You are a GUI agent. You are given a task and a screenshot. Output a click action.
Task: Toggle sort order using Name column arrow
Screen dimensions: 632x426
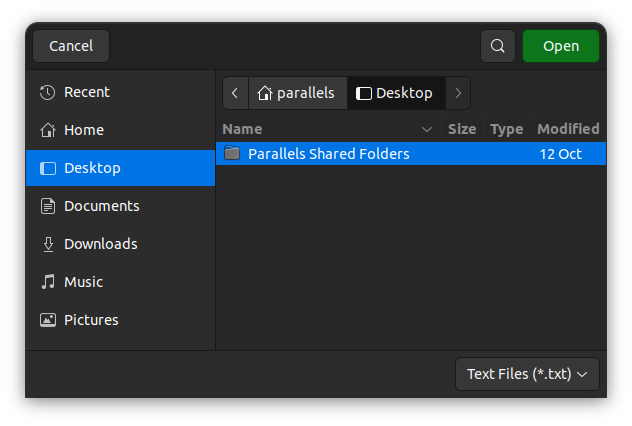[x=428, y=129]
